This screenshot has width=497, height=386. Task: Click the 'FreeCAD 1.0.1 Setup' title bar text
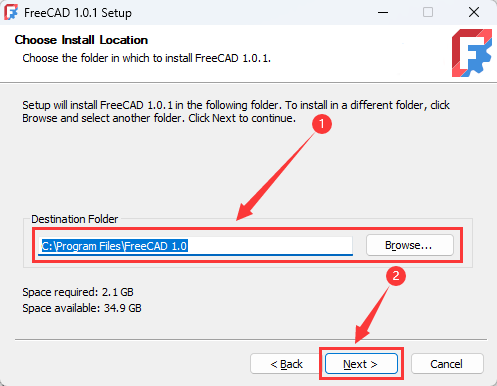point(78,13)
